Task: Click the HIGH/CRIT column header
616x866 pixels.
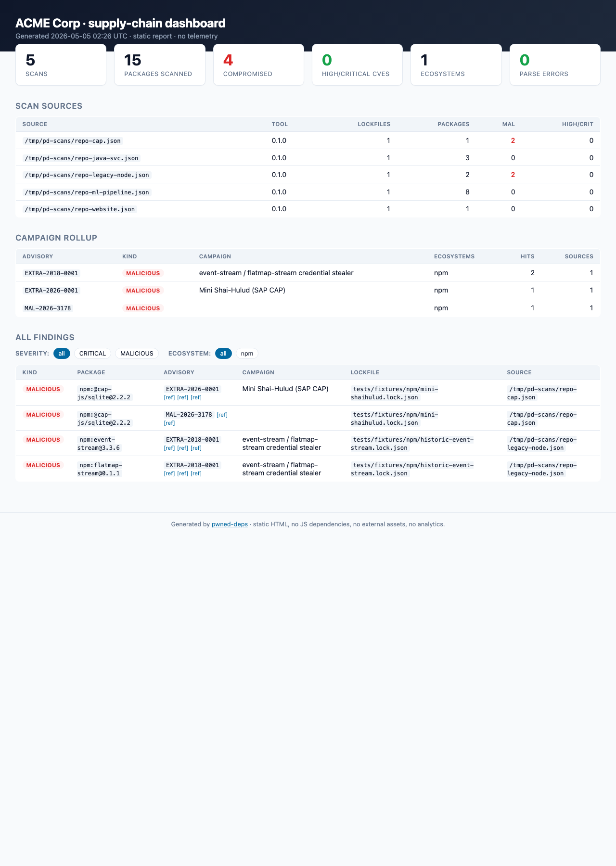Action: click(577, 124)
